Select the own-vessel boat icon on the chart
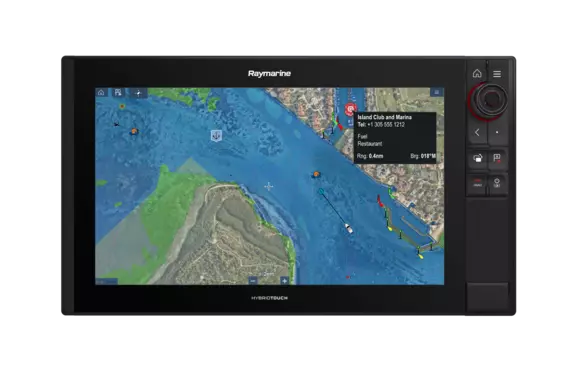This screenshot has height=386, width=576. [349, 228]
